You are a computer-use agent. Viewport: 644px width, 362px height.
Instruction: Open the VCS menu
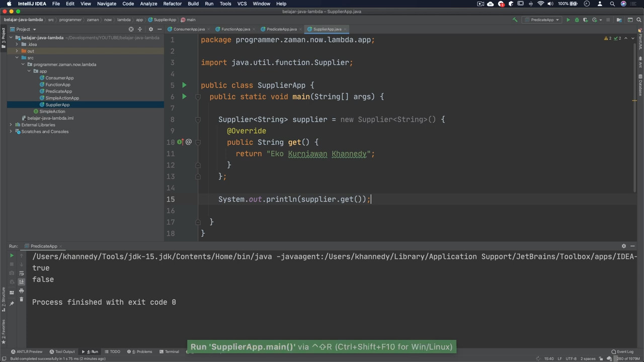coord(242,4)
